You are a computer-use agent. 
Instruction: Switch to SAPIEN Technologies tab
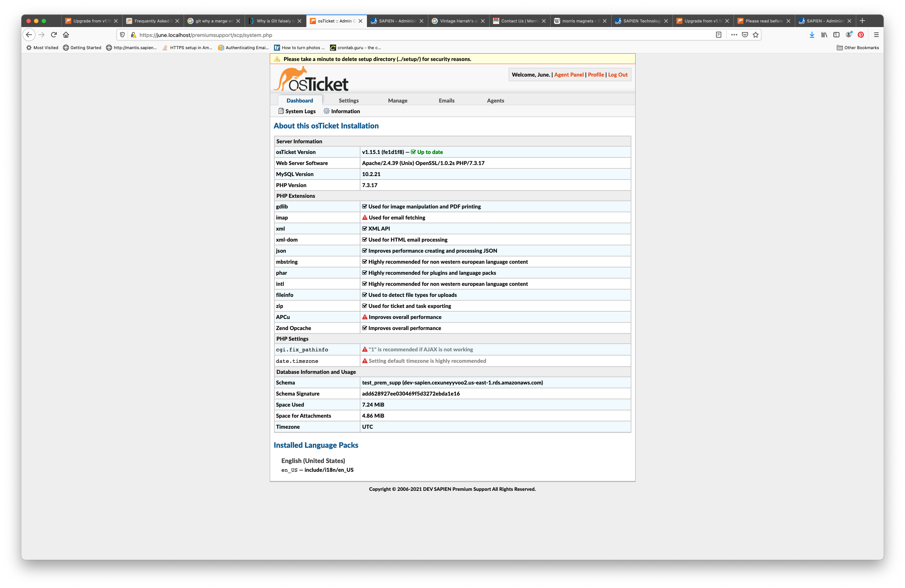(x=642, y=21)
